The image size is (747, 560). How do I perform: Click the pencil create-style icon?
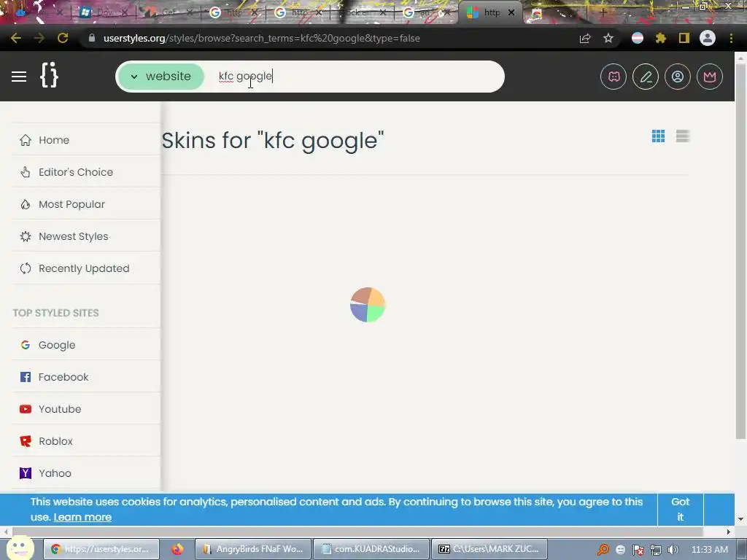click(x=646, y=77)
